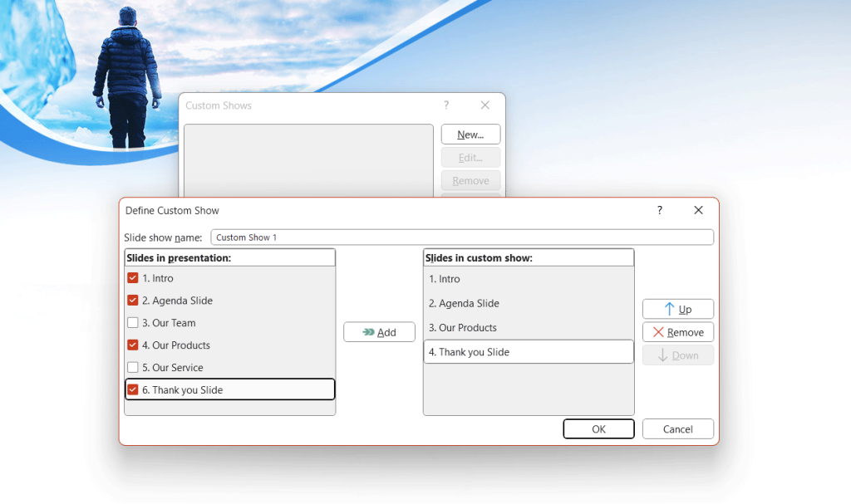The width and height of the screenshot is (851, 504).
Task: Cancel the Define Custom Show dialog
Action: [x=677, y=428]
